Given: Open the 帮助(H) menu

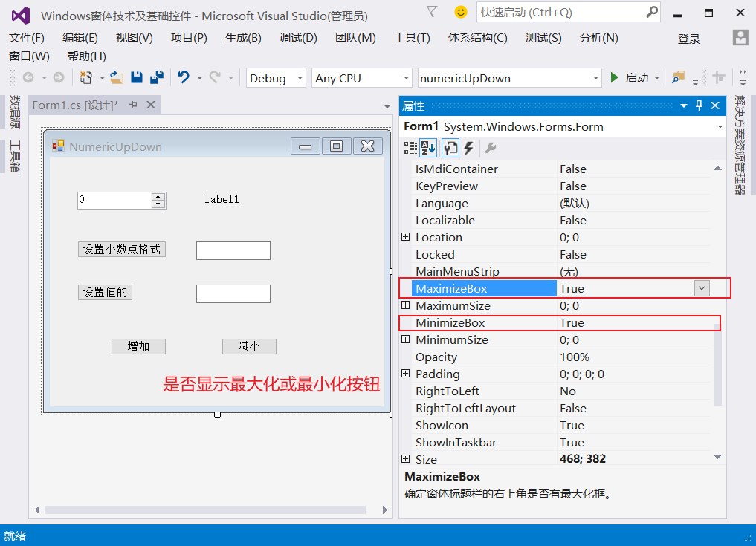Looking at the screenshot, I should click(x=87, y=56).
